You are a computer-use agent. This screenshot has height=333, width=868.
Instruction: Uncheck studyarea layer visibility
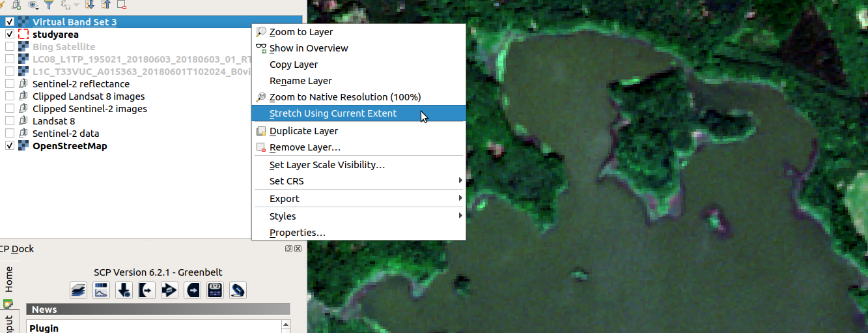pyautogui.click(x=10, y=35)
